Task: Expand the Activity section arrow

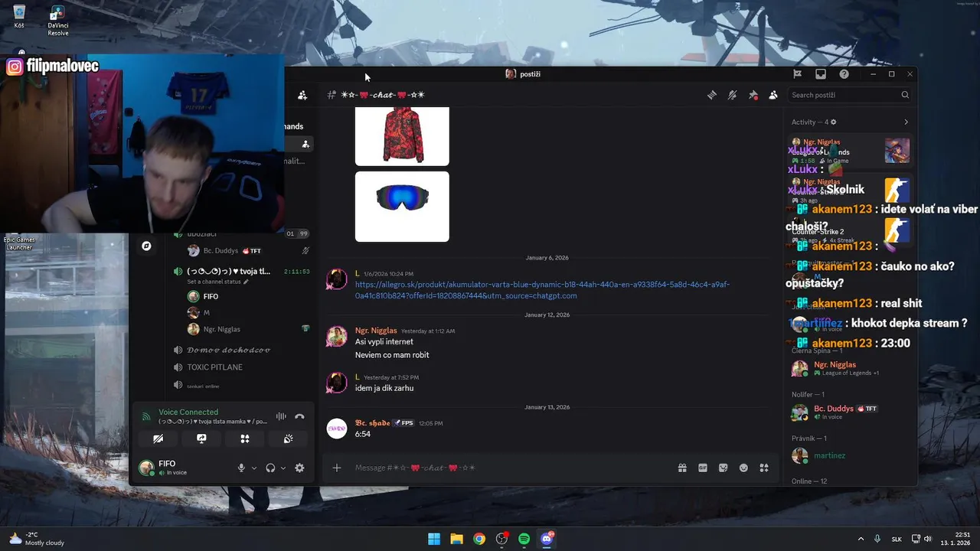Action: [906, 122]
